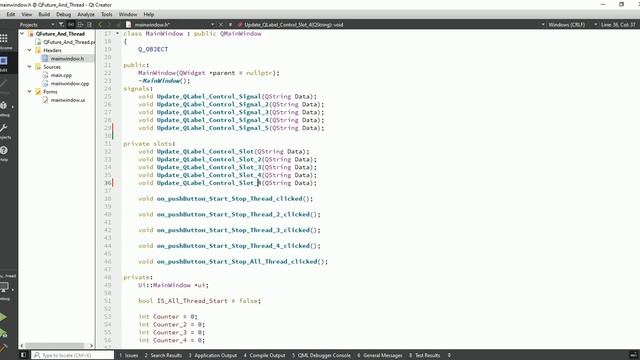The height and width of the screenshot is (360, 640).
Task: Open the Window menu
Action: coord(128,14)
